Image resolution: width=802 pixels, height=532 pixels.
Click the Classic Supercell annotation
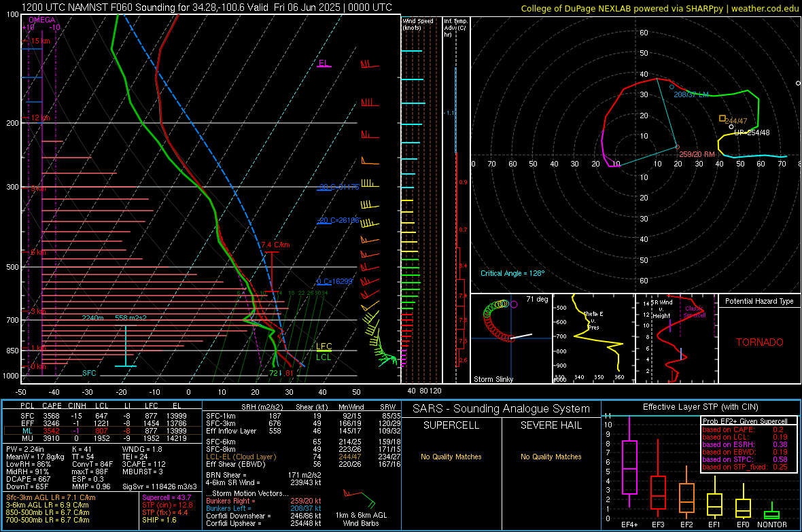pyautogui.click(x=695, y=312)
